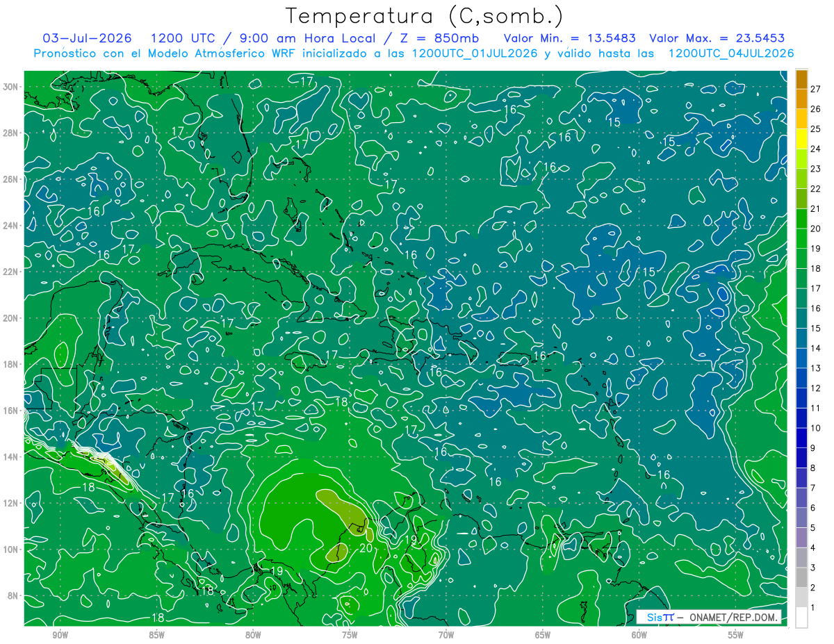Screen dimensions: 834x644
Task: Click the legend value label 12
Action: click(x=816, y=388)
